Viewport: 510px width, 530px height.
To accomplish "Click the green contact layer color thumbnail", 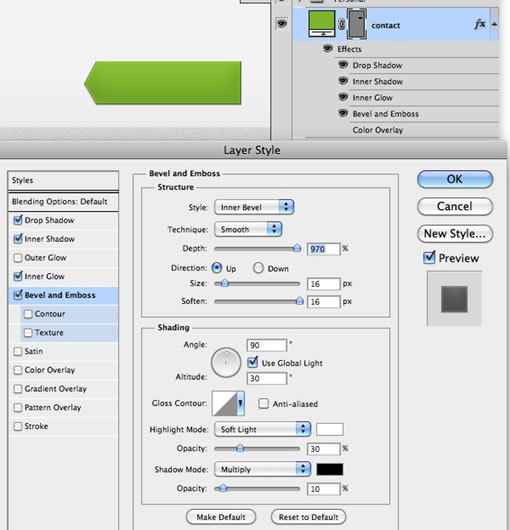I will click(322, 23).
